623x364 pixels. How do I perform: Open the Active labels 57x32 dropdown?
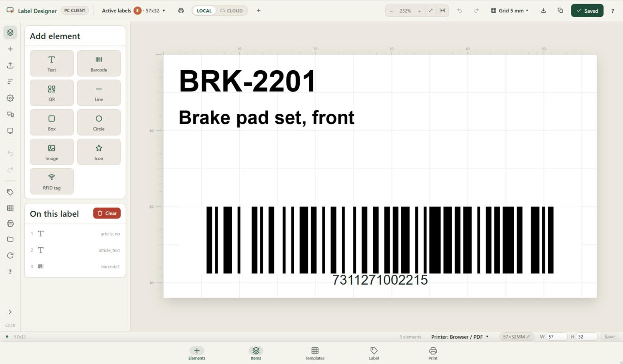click(133, 10)
